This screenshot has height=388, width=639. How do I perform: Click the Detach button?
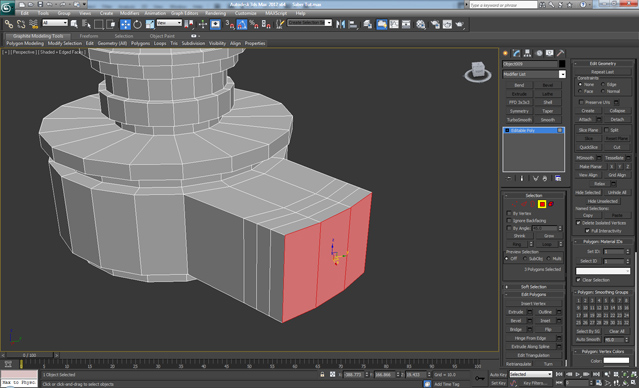(617, 119)
